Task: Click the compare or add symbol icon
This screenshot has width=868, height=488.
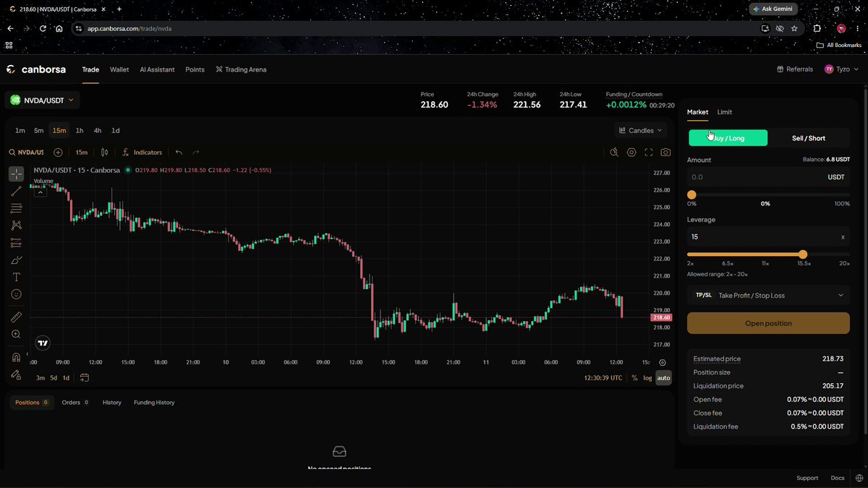Action: 58,153
